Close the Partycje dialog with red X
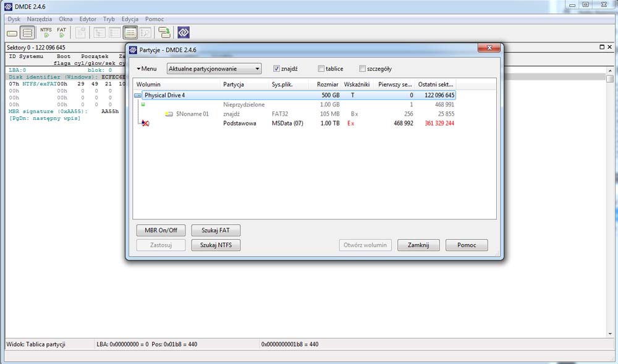The image size is (618, 364). coord(489,48)
